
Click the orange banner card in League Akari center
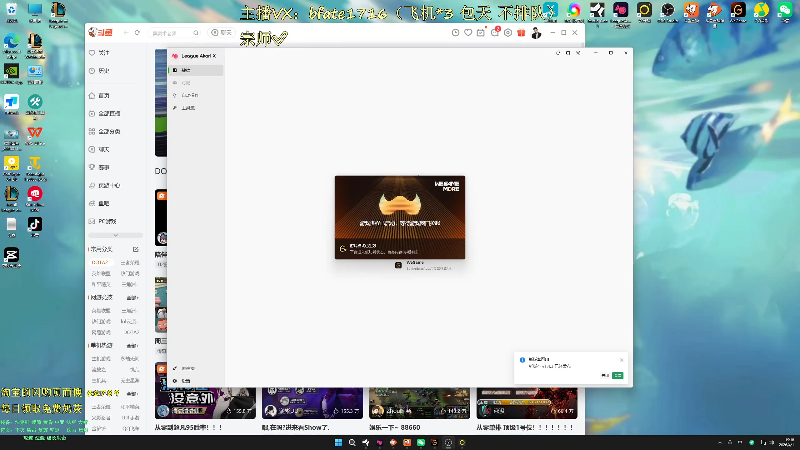[400, 217]
